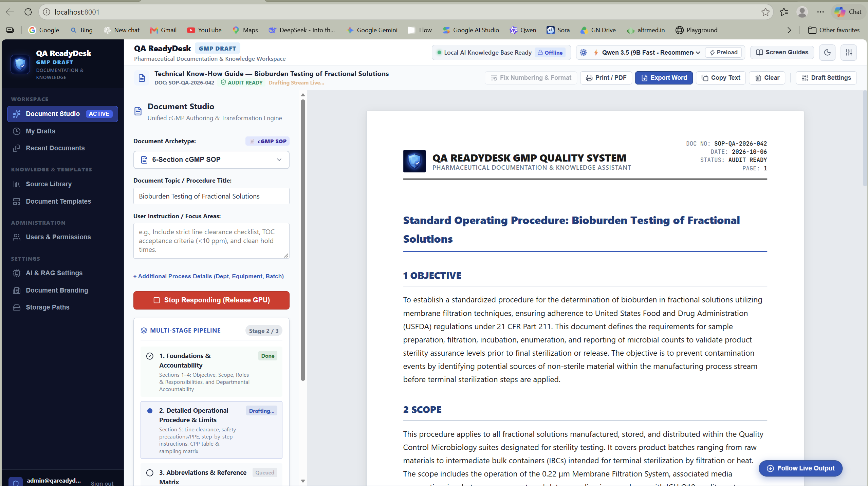Click the AI chip icon beside model selector
This screenshot has height=486, width=868.
point(583,52)
